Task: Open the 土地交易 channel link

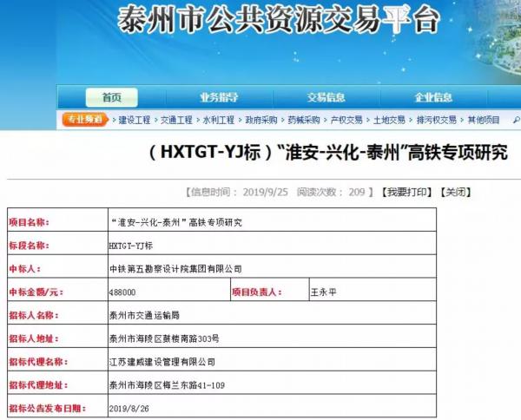Action: pyautogui.click(x=389, y=120)
